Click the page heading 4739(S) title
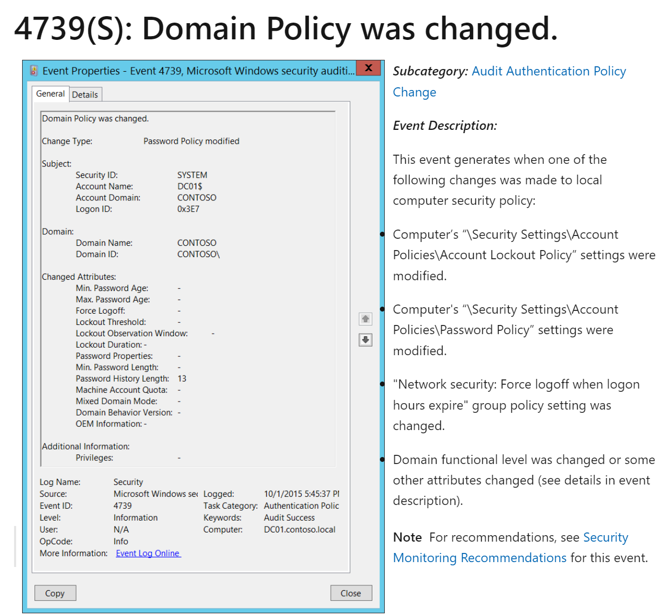The width and height of the screenshot is (672, 616). point(286,29)
